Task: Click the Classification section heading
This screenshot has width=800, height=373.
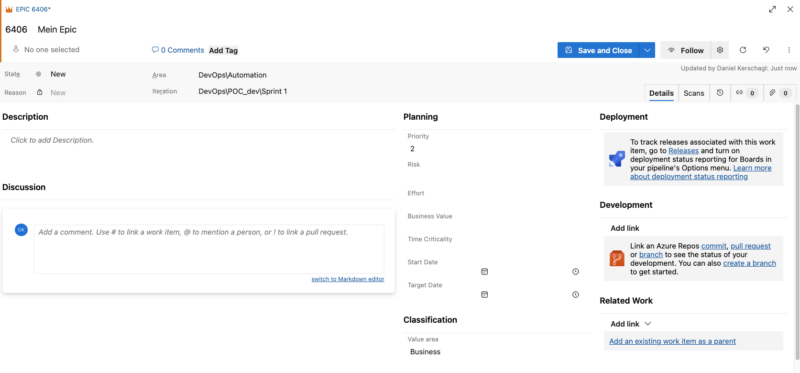Action: pos(430,320)
